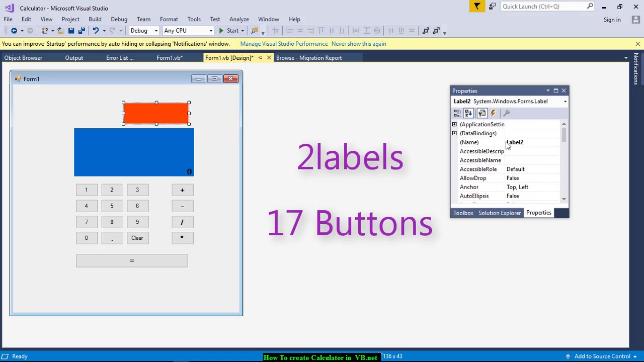The image size is (644, 362).
Task: Open the document tabs overflow dropdown
Action: 626,58
